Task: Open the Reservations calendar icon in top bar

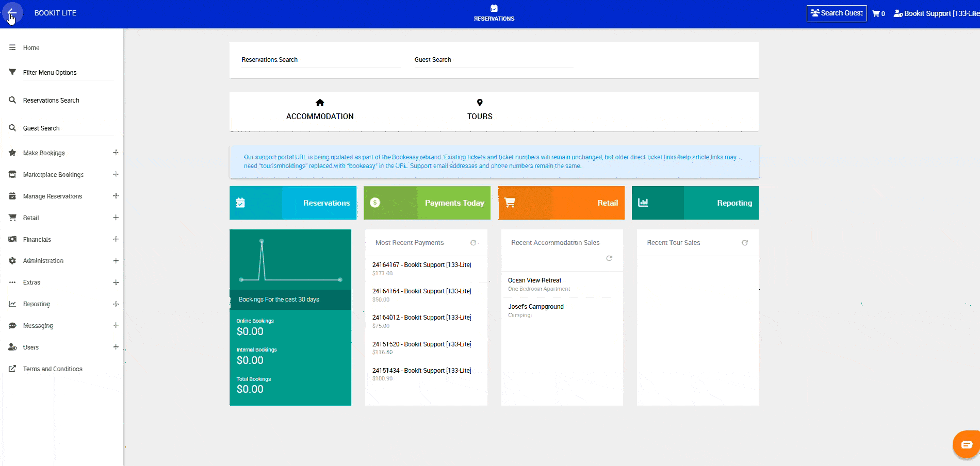Action: click(x=494, y=8)
